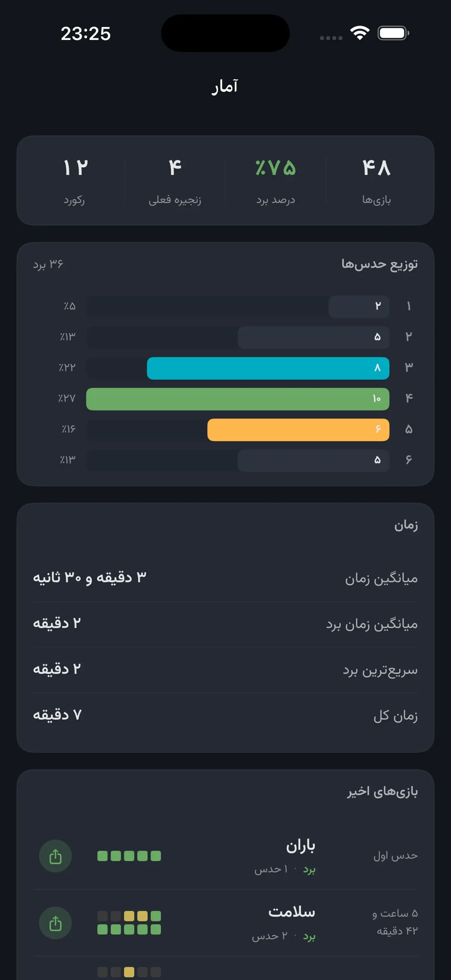Open the زمان کل row

[225, 715]
